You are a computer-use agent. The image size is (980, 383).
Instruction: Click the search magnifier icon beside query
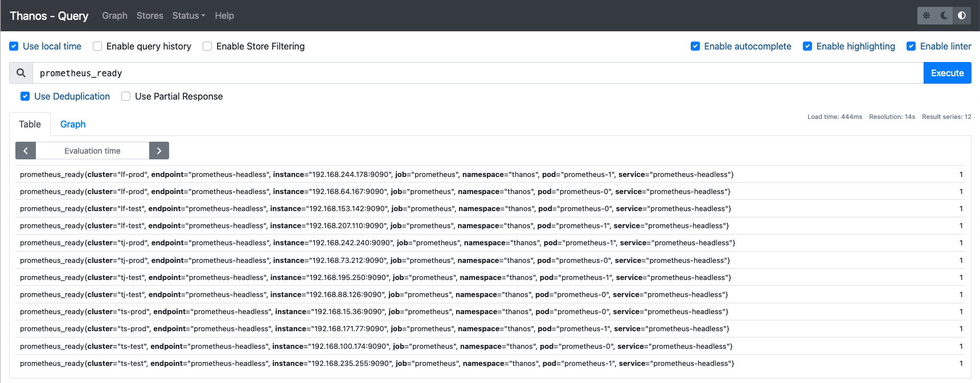(21, 73)
